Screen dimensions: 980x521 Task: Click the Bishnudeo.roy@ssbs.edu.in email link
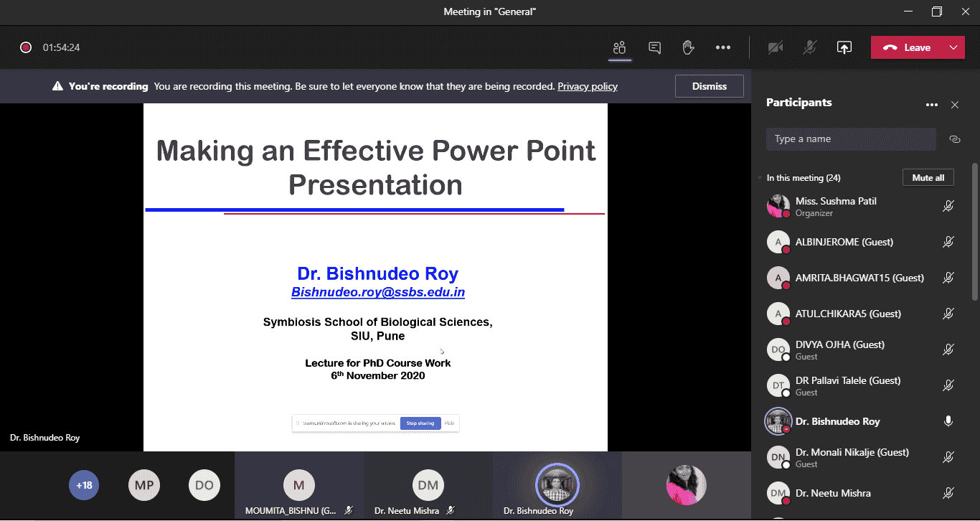tap(378, 292)
